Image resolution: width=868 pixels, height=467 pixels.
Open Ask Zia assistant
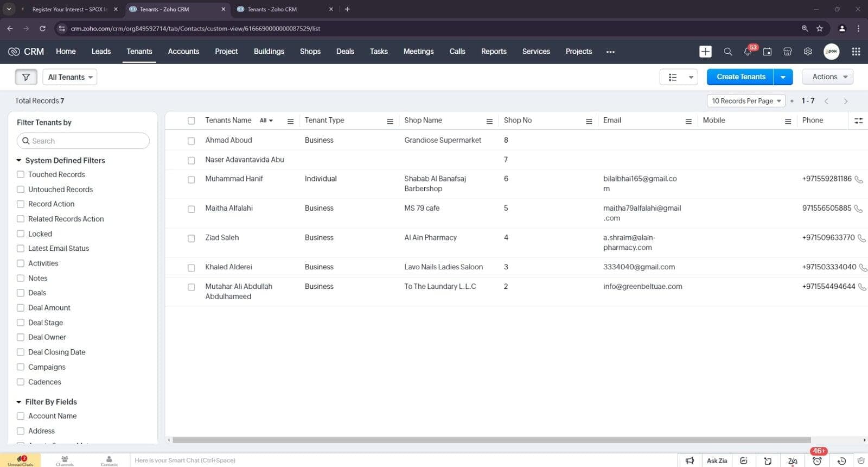[x=717, y=460]
